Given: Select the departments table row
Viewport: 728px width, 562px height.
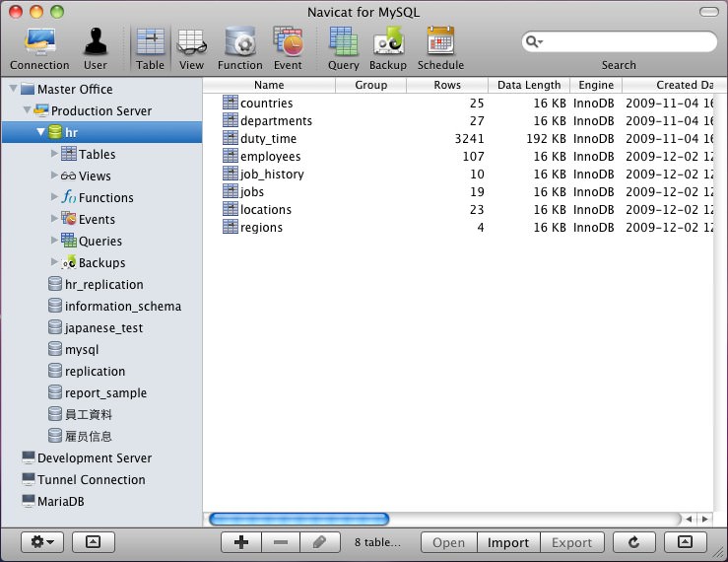Looking at the screenshot, I should tap(458, 120).
